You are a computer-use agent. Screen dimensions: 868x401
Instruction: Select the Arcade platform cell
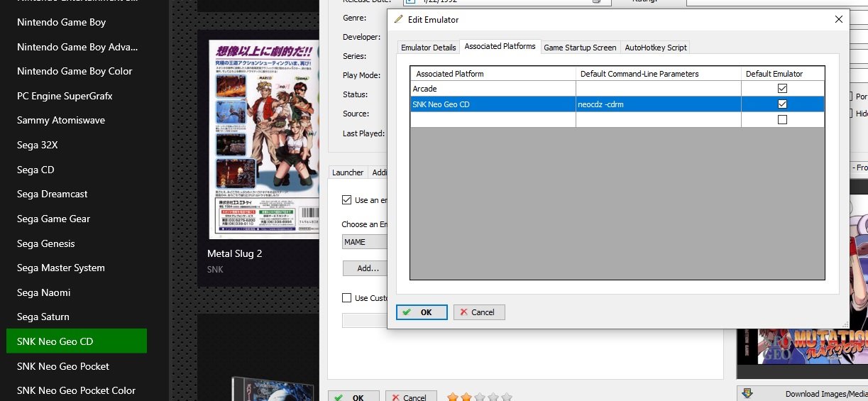coord(493,89)
